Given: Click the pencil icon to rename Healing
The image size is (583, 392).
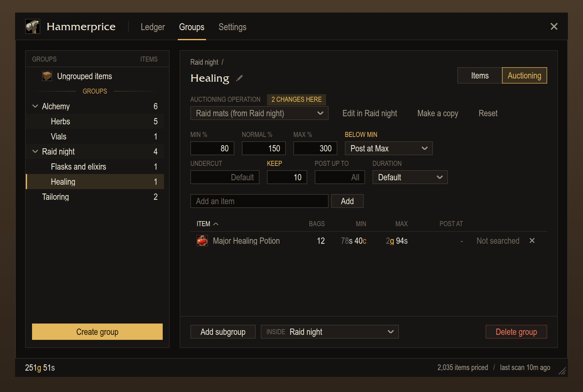Looking at the screenshot, I should point(240,78).
